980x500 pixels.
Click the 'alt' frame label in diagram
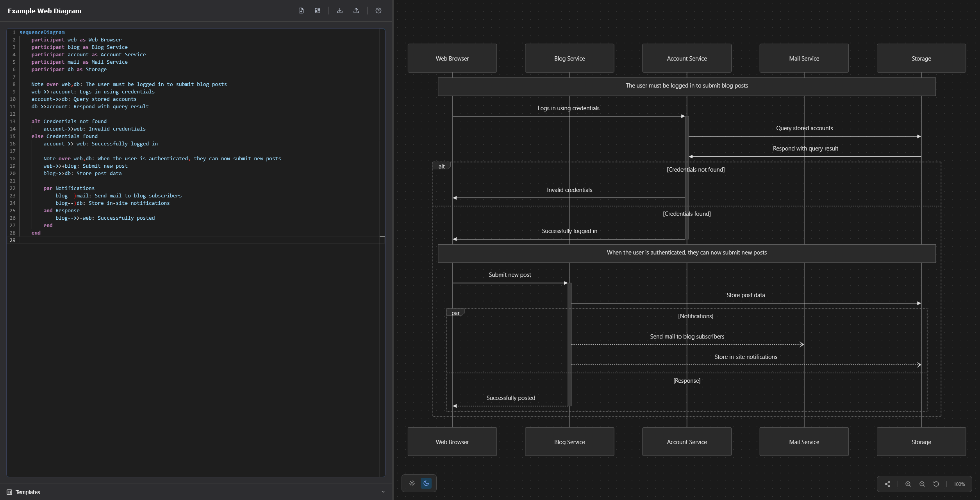pos(441,166)
